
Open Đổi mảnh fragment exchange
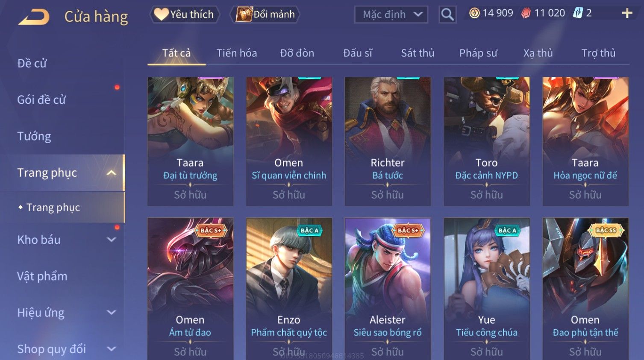pyautogui.click(x=265, y=15)
